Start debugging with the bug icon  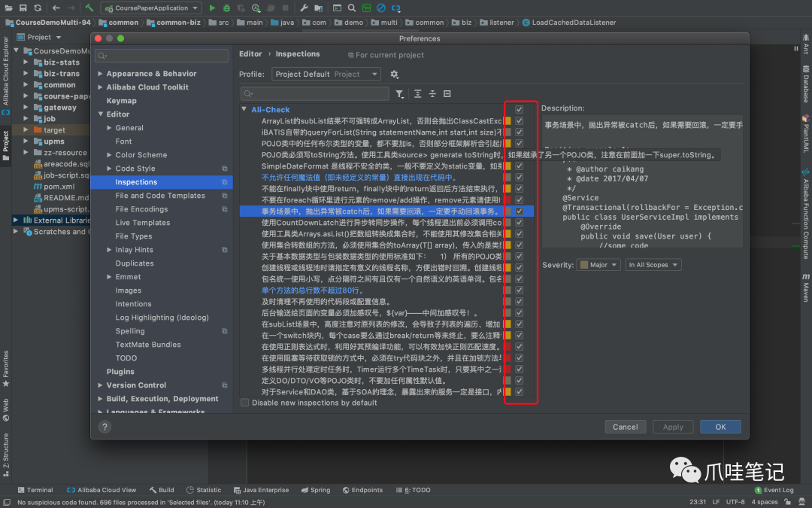[x=226, y=8]
